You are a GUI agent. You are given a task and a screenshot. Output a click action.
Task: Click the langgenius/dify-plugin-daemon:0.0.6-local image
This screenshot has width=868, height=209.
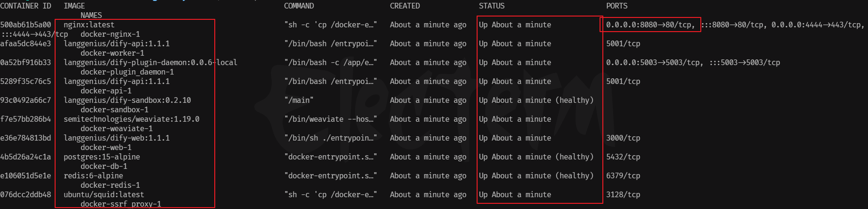[150, 63]
